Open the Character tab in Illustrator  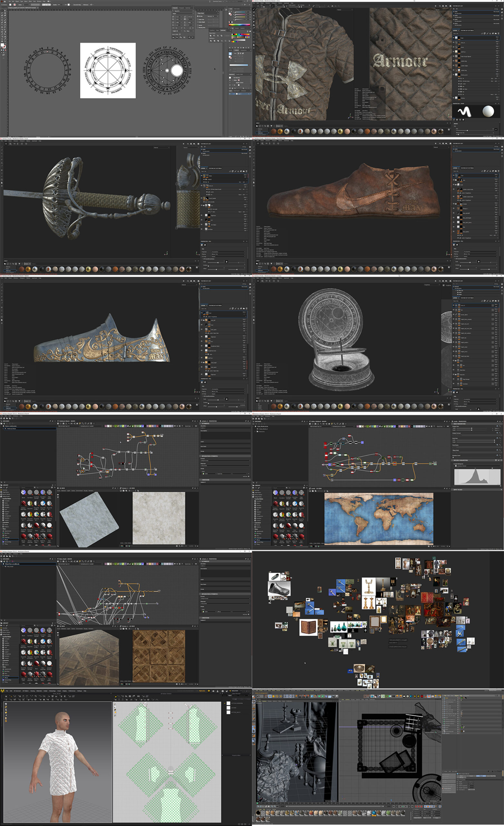(175, 8)
